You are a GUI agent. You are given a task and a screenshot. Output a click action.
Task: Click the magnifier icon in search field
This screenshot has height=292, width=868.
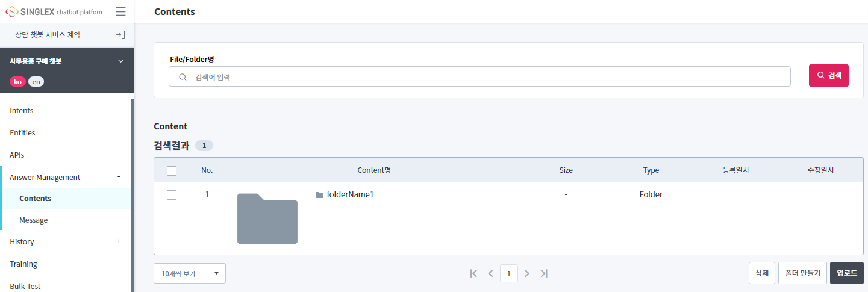pos(183,77)
